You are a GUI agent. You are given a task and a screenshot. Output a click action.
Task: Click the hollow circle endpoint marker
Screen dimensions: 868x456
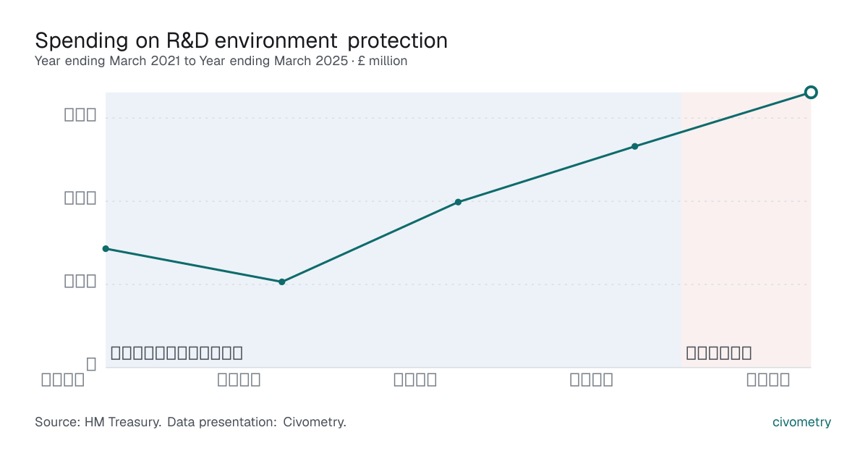(811, 92)
